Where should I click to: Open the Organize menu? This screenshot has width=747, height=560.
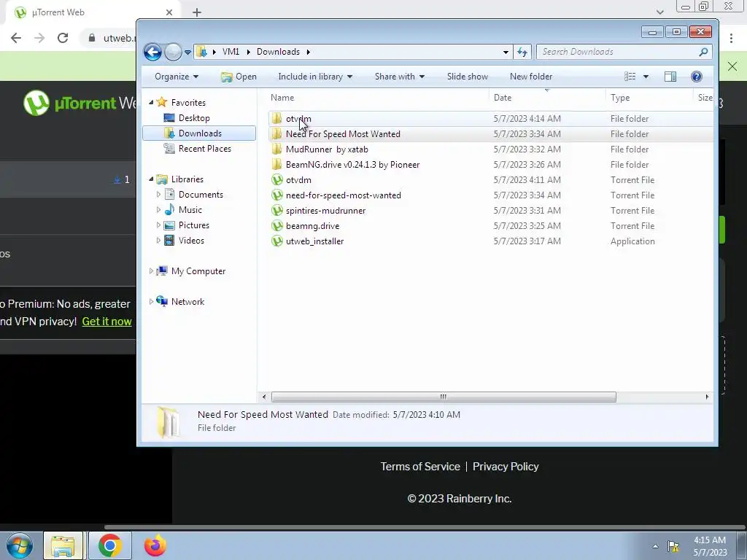pos(177,77)
